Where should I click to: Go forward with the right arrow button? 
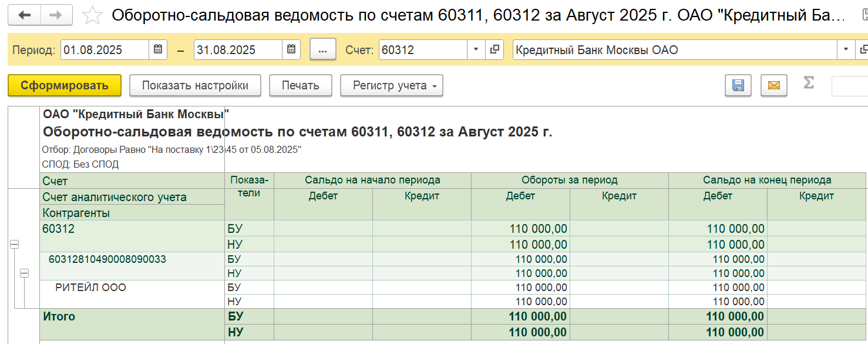click(56, 15)
